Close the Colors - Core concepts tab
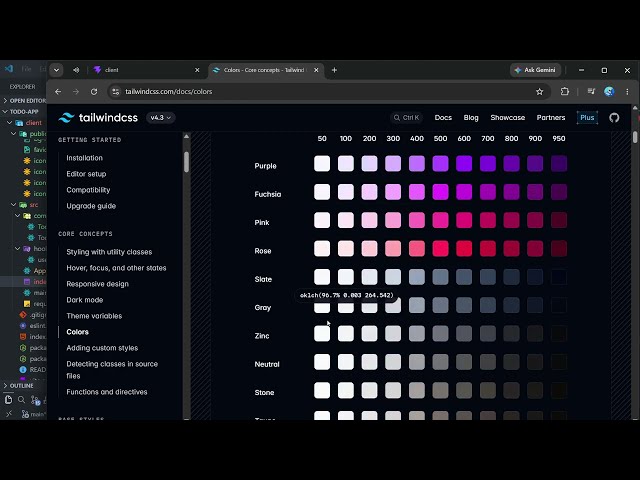 [316, 70]
